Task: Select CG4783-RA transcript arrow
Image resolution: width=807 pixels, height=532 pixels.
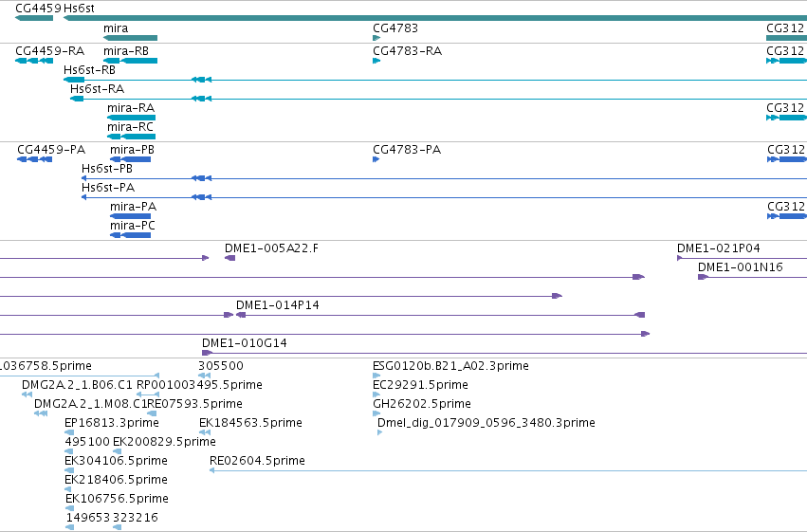Action: click(x=376, y=61)
